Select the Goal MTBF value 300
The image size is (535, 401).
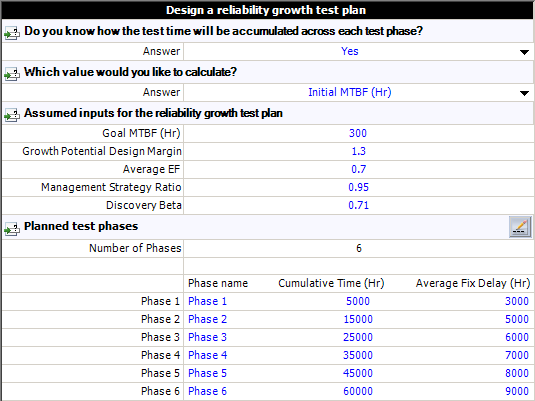pos(358,133)
